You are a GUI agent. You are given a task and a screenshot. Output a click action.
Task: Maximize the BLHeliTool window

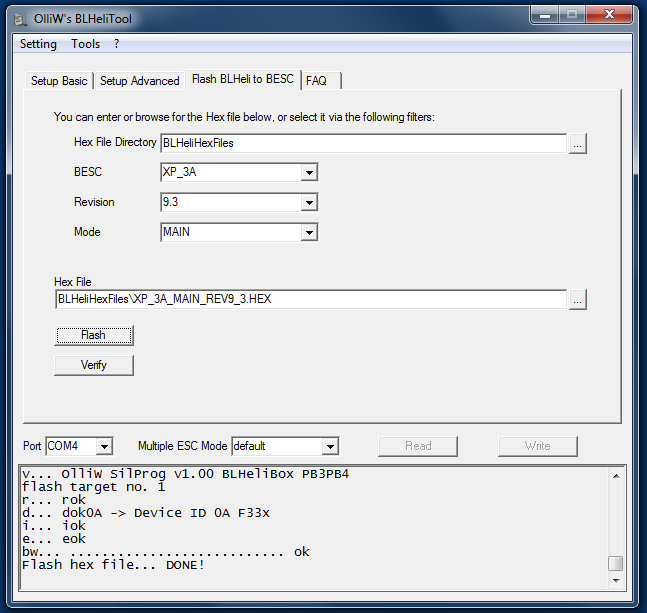pos(572,15)
